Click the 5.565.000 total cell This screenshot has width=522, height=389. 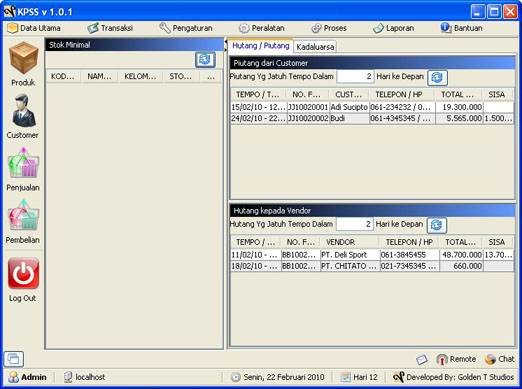pyautogui.click(x=459, y=118)
